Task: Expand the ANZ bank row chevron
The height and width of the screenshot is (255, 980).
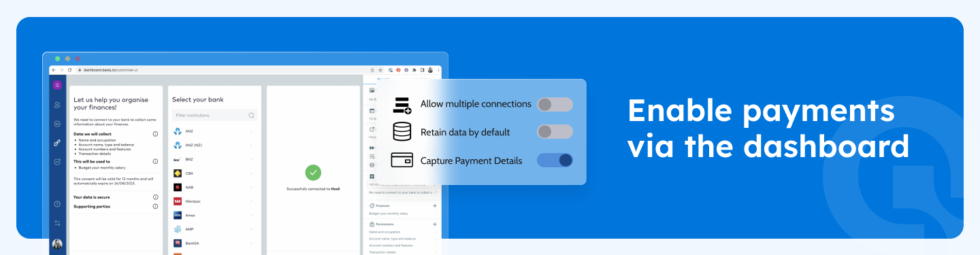Action: (252, 131)
